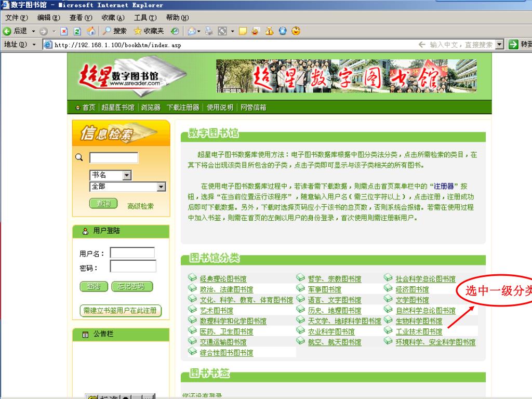532x399 pixels.
Task: Open 工业技术图书馆 category link
Action: 419,331
